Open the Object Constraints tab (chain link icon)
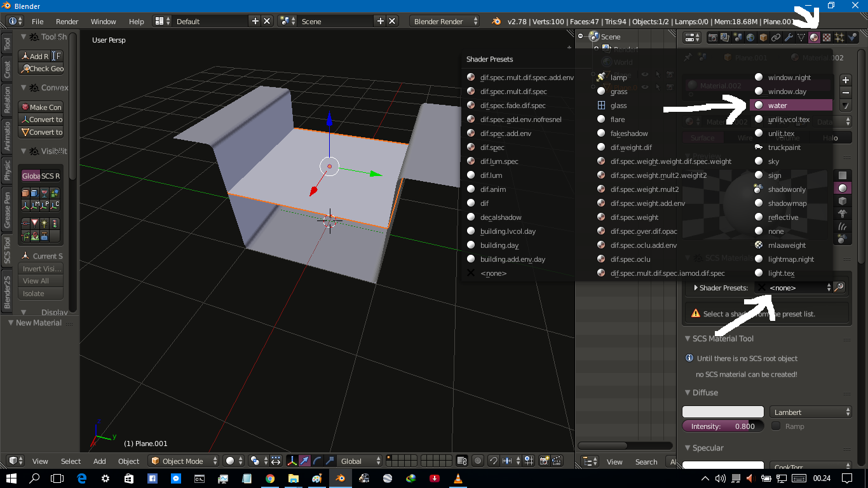The image size is (868, 488). click(776, 37)
